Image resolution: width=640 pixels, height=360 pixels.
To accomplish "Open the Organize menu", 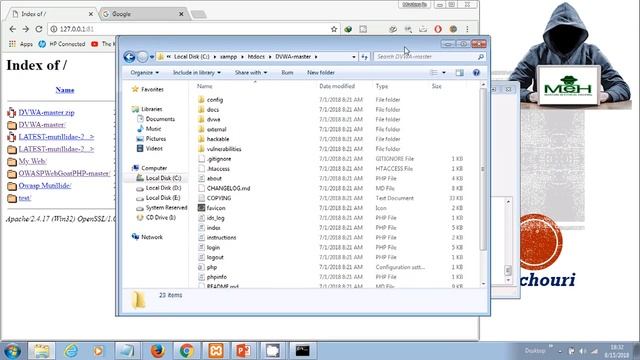I will 144,73.
